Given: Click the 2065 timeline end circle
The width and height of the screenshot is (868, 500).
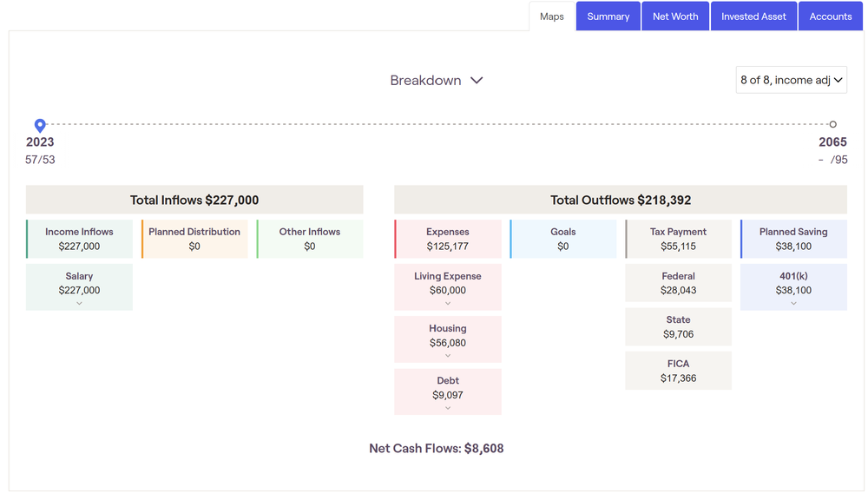Looking at the screenshot, I should point(832,125).
